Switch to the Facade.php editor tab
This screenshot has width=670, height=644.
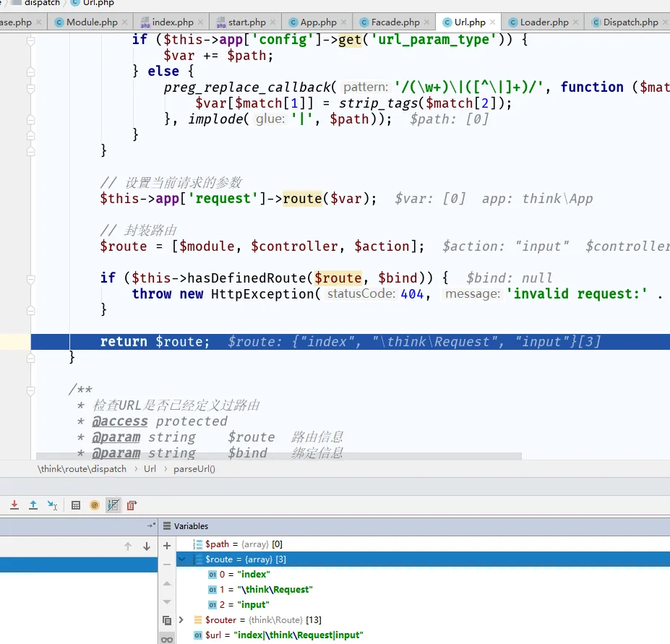pyautogui.click(x=395, y=22)
